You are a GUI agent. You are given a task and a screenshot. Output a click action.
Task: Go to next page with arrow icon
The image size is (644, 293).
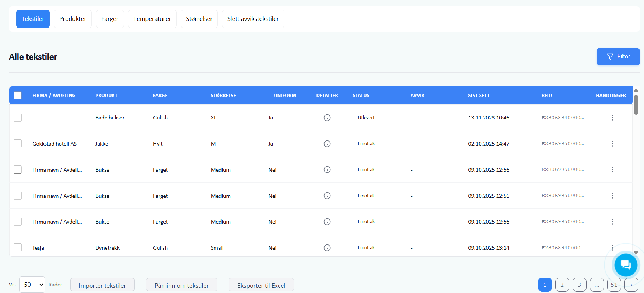(x=631, y=285)
